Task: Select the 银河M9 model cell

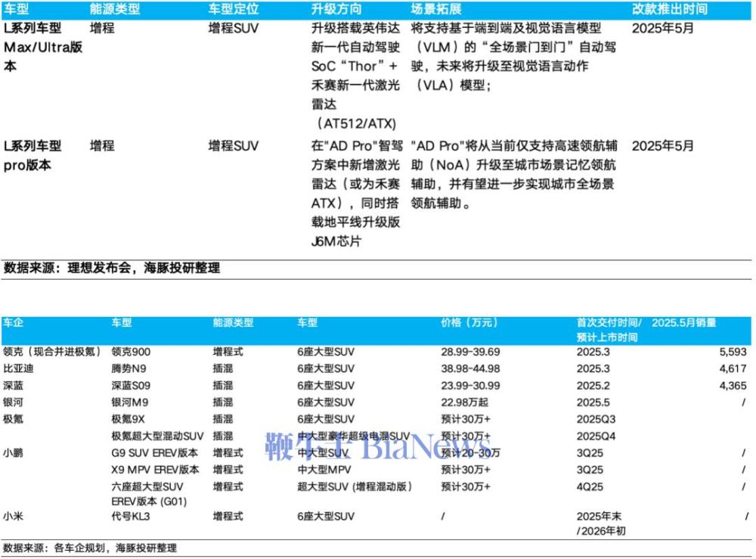Action: (x=130, y=402)
